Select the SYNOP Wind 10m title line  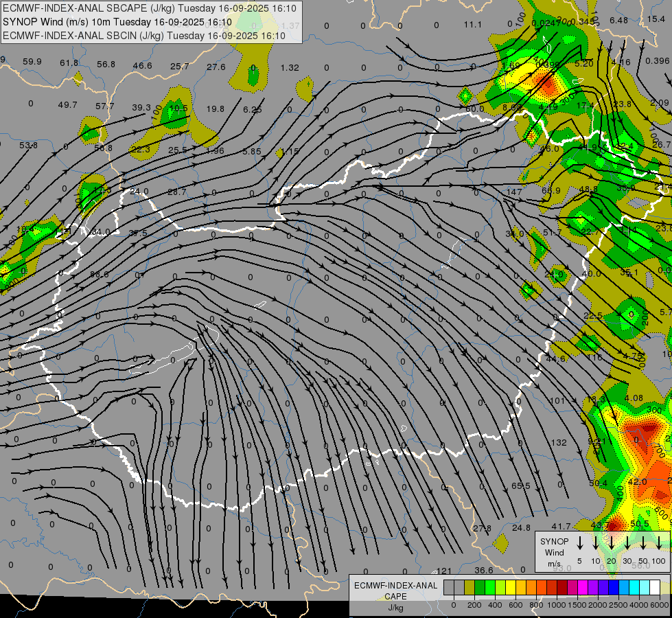point(117,22)
